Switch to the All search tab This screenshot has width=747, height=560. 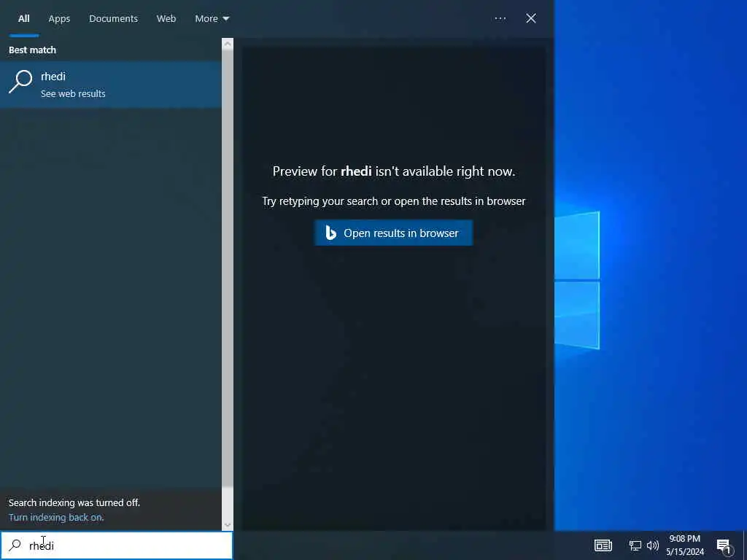[x=24, y=18]
